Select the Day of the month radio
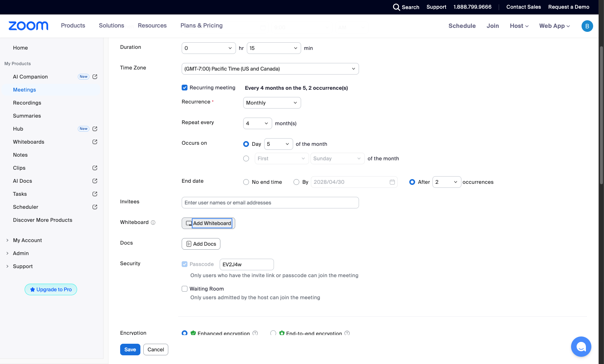 pyautogui.click(x=246, y=144)
